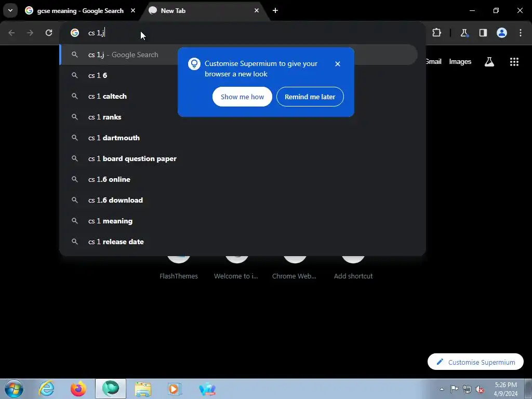532x399 pixels.
Task: Open the Images link
Action: coord(460,62)
